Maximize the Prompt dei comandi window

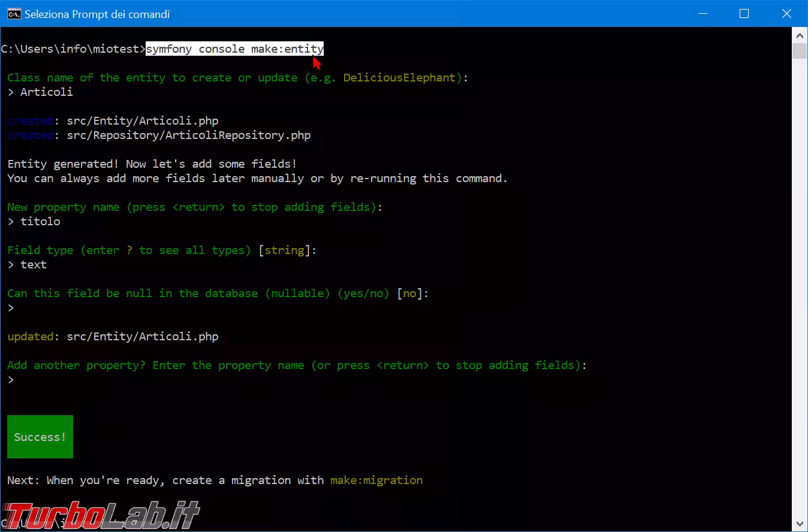[744, 14]
